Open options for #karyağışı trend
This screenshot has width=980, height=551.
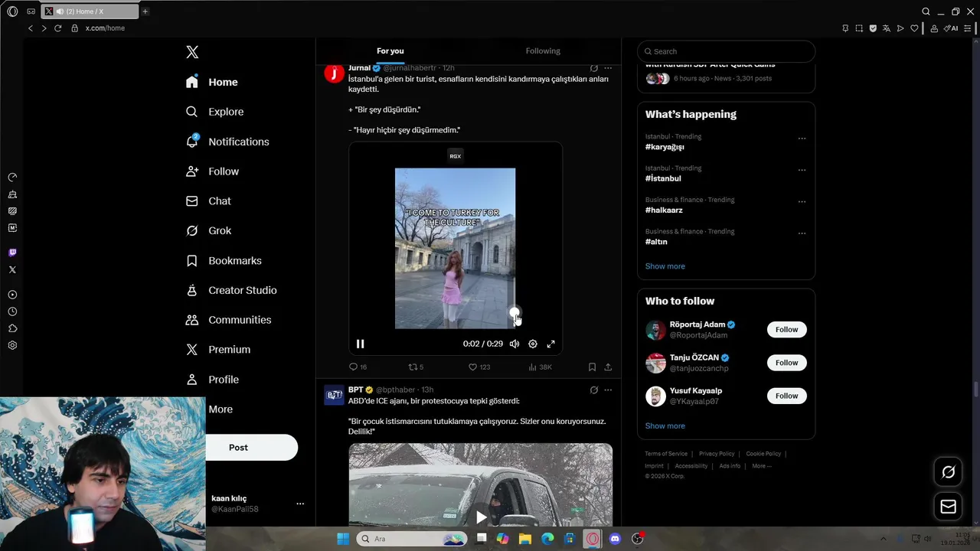[x=802, y=139]
